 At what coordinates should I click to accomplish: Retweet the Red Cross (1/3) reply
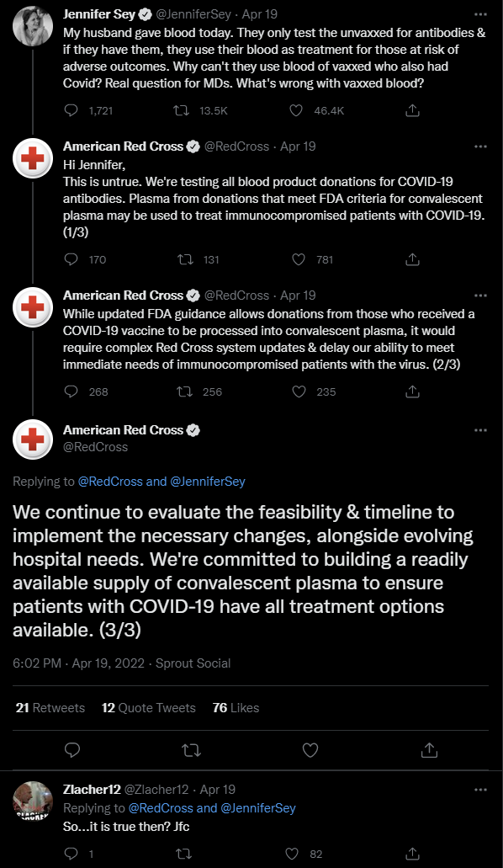pos(185,259)
